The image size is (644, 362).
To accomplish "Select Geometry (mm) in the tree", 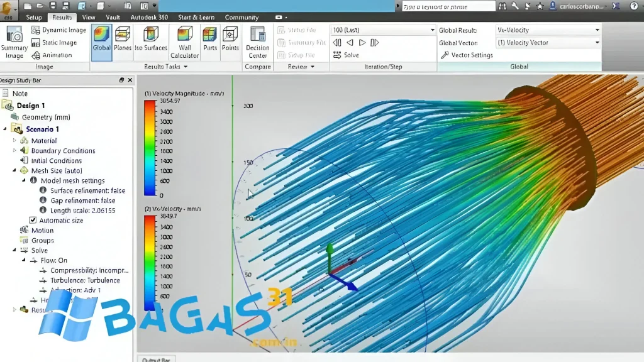I will click(x=46, y=118).
